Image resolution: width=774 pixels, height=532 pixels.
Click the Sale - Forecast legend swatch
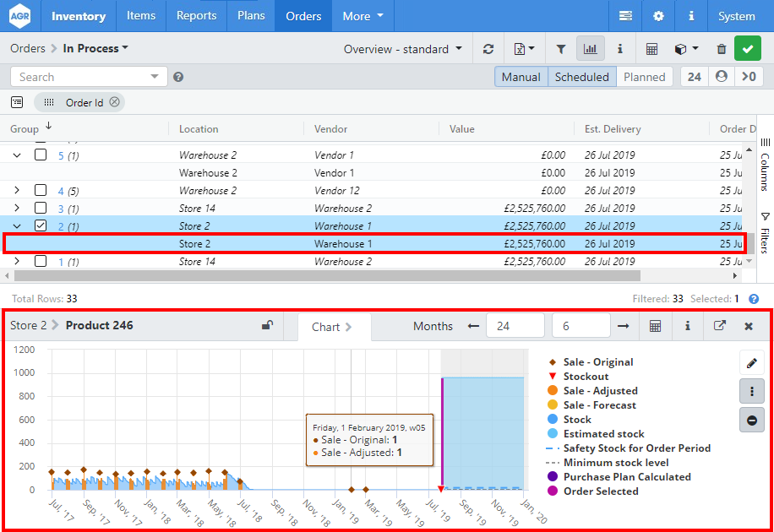[x=552, y=405]
